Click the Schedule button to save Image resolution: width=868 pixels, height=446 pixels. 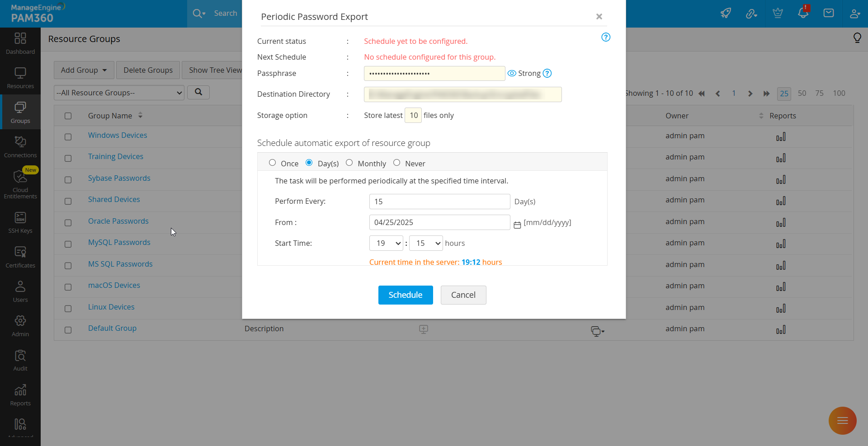pos(405,295)
